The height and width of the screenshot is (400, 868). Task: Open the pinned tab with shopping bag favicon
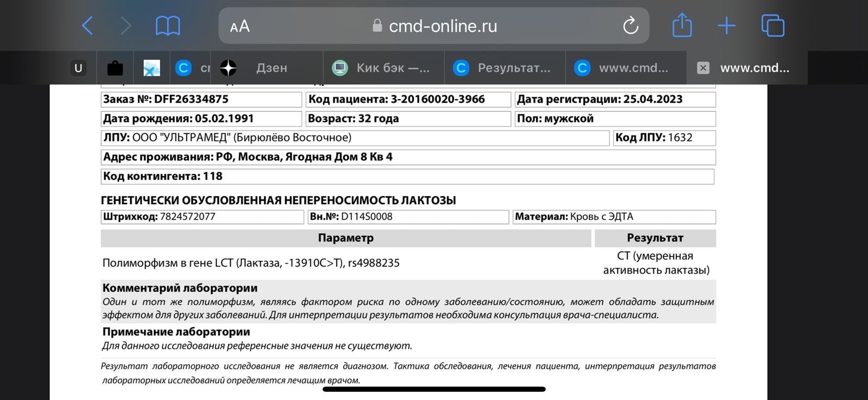point(115,68)
